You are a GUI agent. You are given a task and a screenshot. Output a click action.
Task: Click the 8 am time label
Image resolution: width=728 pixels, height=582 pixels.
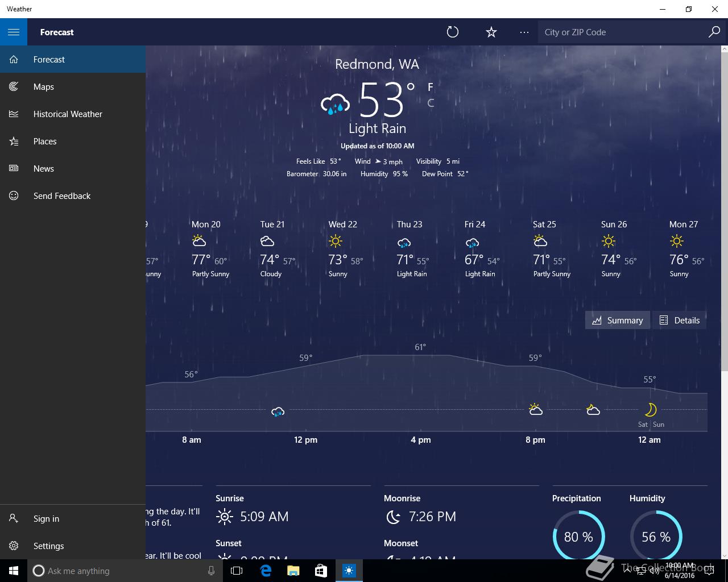coord(192,439)
